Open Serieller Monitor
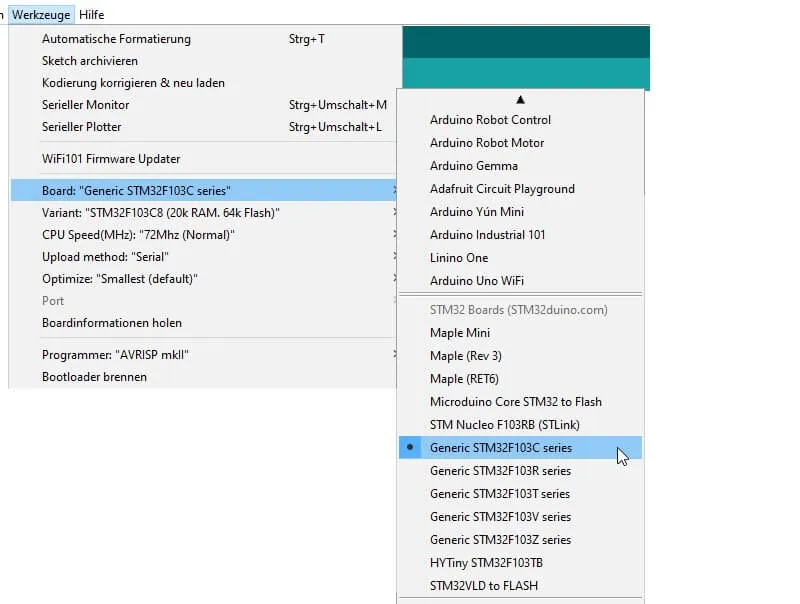 tap(85, 105)
